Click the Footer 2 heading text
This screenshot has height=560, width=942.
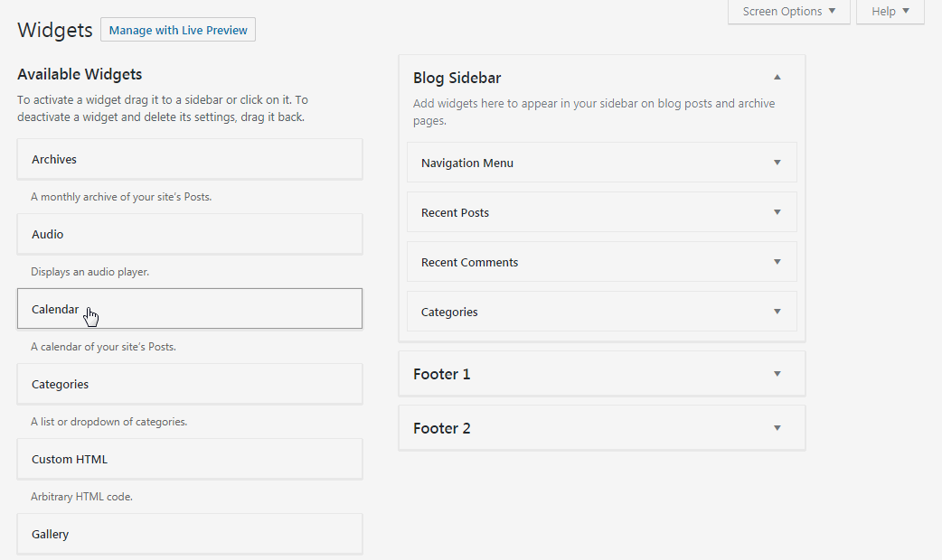click(442, 428)
